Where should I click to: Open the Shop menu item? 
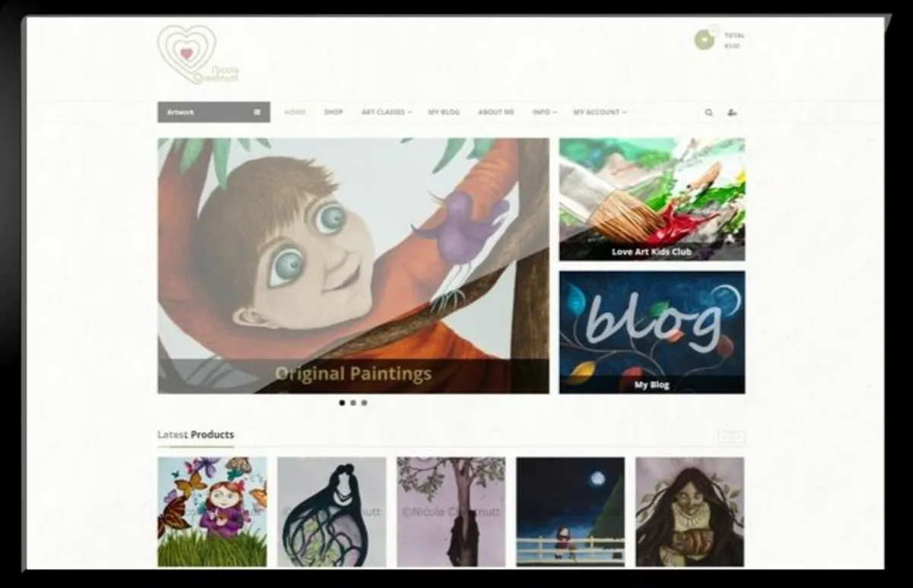333,113
